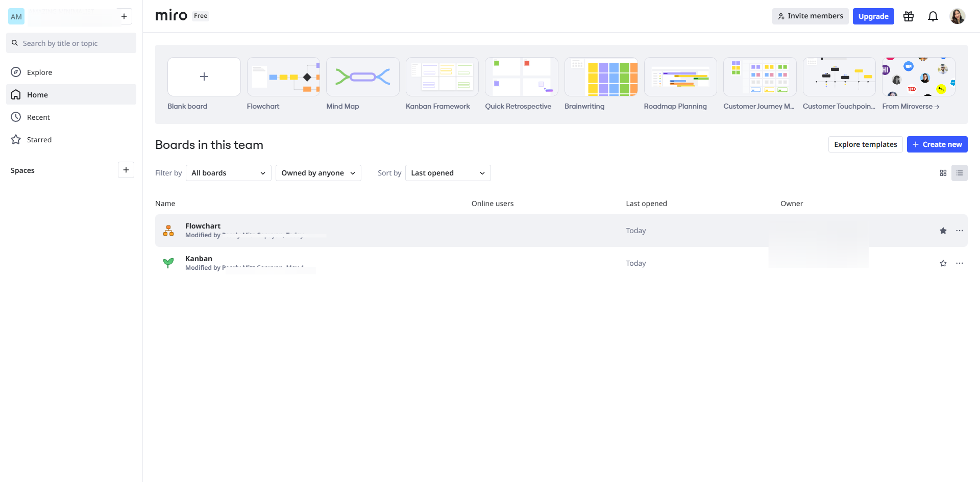Open the user profile avatar
The width and height of the screenshot is (980, 482).
(958, 16)
